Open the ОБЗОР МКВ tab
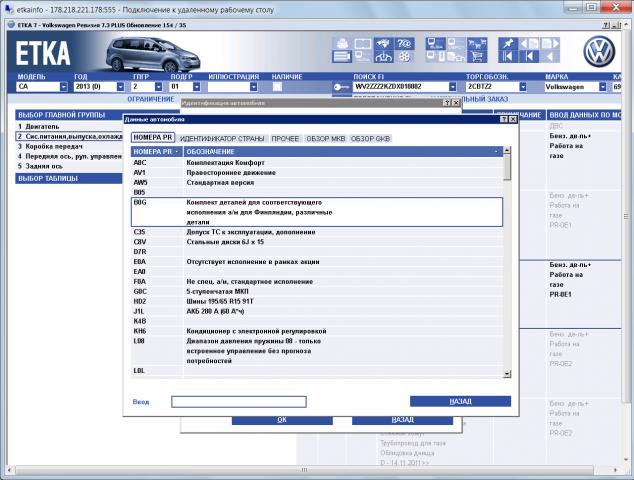The width and height of the screenshot is (634, 480). point(325,139)
